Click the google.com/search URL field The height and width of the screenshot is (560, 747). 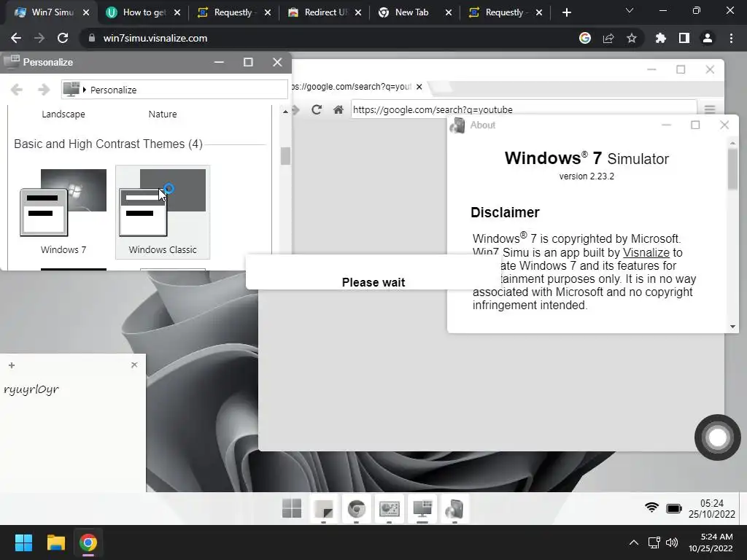click(x=524, y=109)
